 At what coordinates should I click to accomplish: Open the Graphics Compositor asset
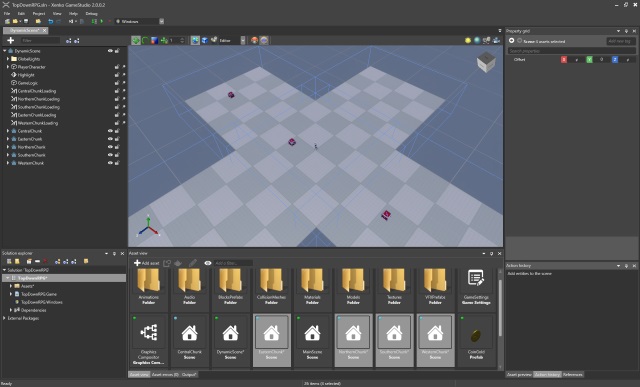tap(149, 340)
